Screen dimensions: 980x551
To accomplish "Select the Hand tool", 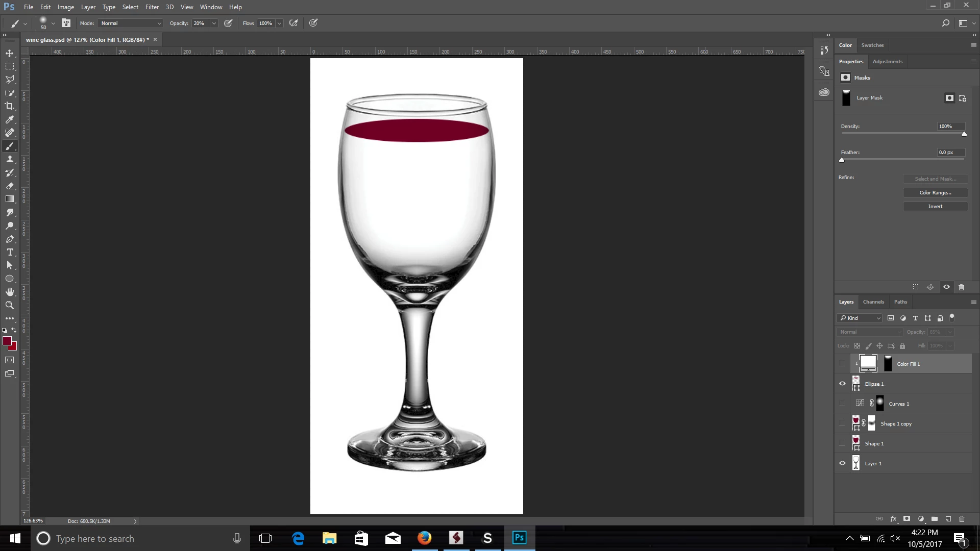I will pos(10,292).
